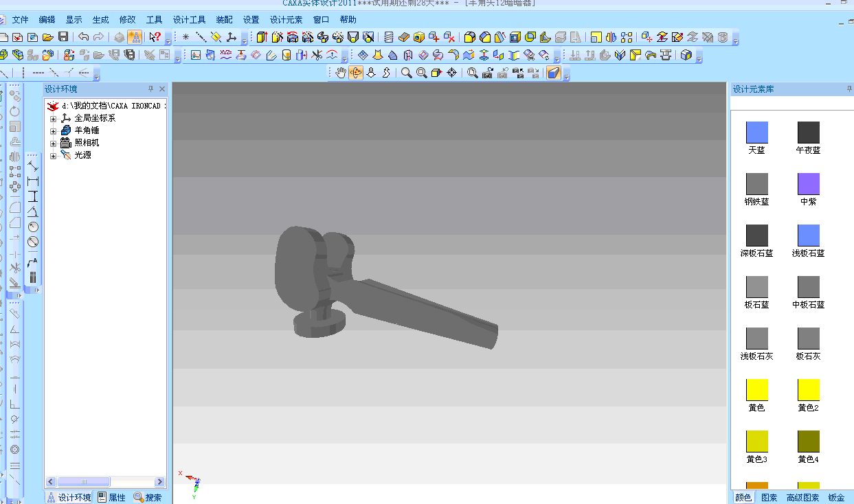Pick the 中紫 purple color swatch
Screen dimensions: 854x504
point(808,184)
